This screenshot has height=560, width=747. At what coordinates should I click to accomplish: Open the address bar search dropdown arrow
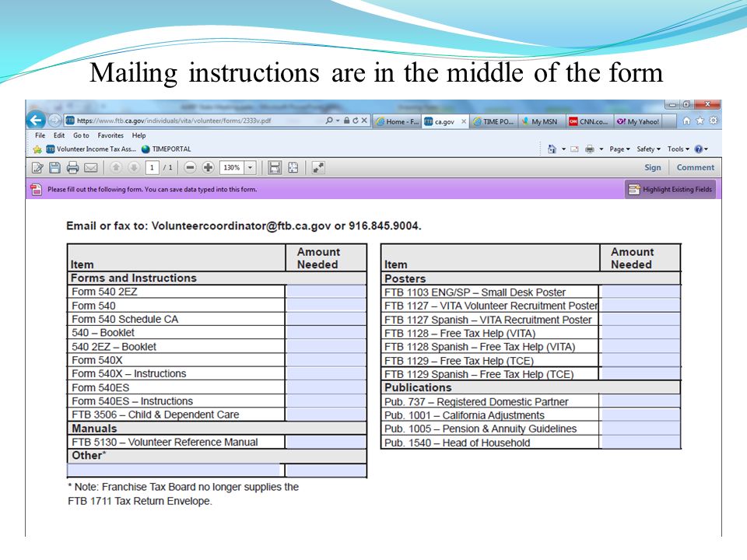point(338,121)
